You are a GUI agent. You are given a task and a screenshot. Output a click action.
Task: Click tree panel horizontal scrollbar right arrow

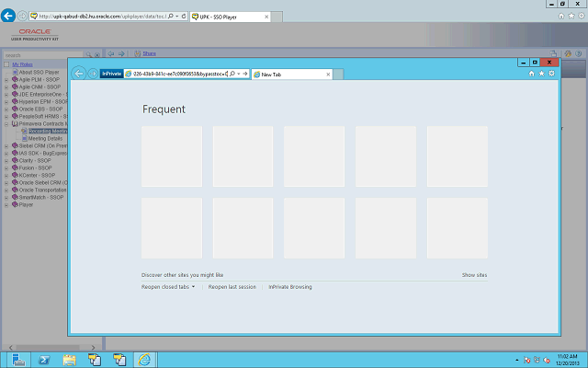93,348
